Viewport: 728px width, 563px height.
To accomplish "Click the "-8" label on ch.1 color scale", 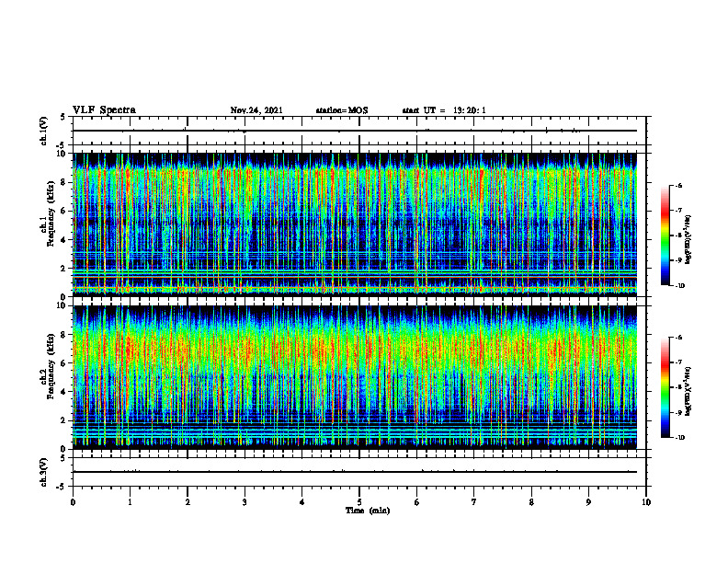I will click(678, 236).
